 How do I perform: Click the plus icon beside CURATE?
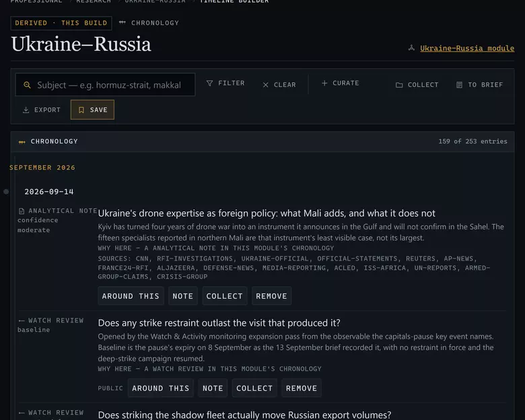click(324, 83)
